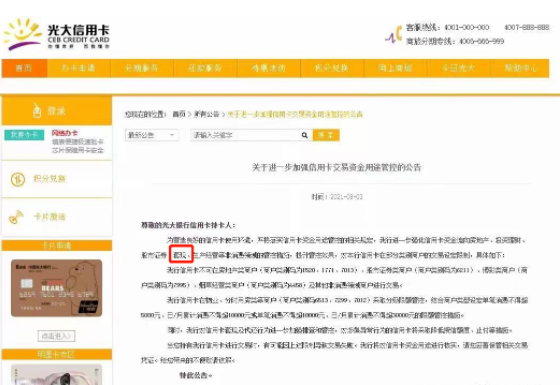Open the 首页 tab in orange navigation bar
The image size is (560, 385).
click(x=24, y=68)
